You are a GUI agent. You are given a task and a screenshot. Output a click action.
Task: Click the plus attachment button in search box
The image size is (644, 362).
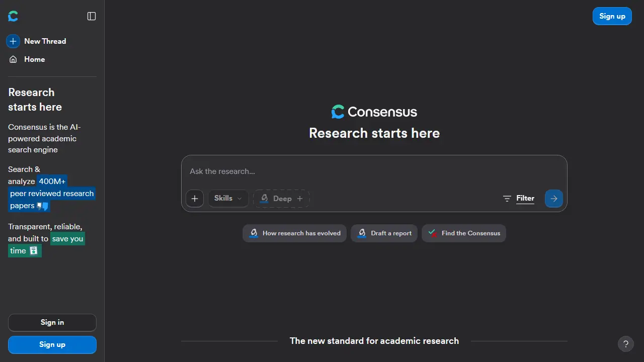click(195, 199)
